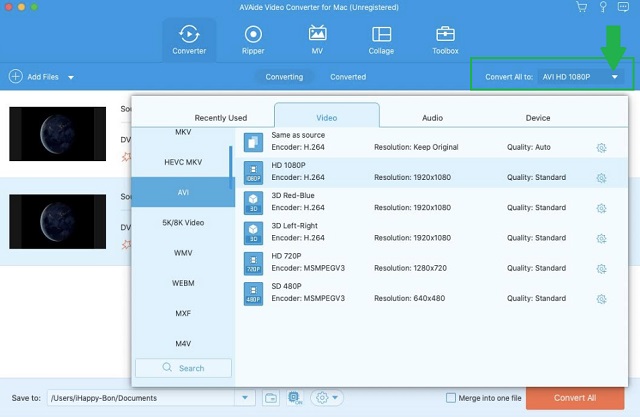640x417 pixels.
Task: Click the Resolution: 640x480 text
Action: pyautogui.click(x=409, y=298)
